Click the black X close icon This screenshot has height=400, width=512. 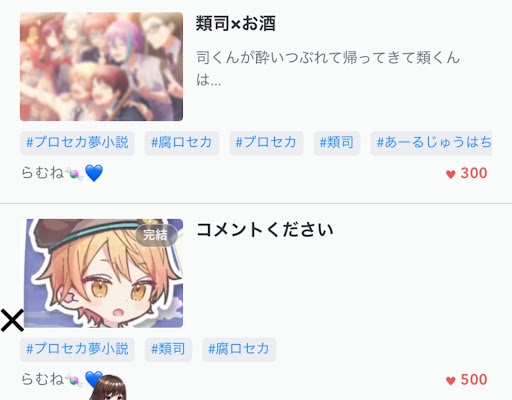[12, 320]
